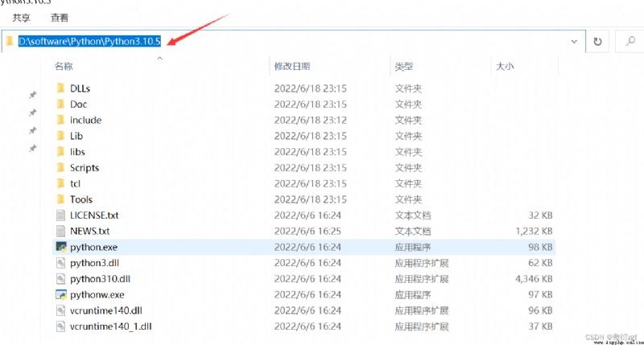Select the LICENSE.txt file name
This screenshot has width=644, height=345.
[x=94, y=216]
